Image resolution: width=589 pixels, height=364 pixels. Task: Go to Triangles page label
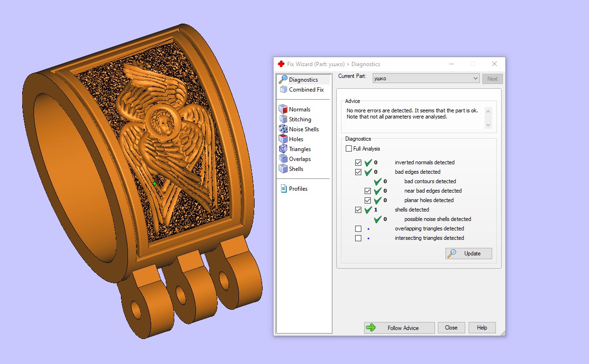[300, 149]
